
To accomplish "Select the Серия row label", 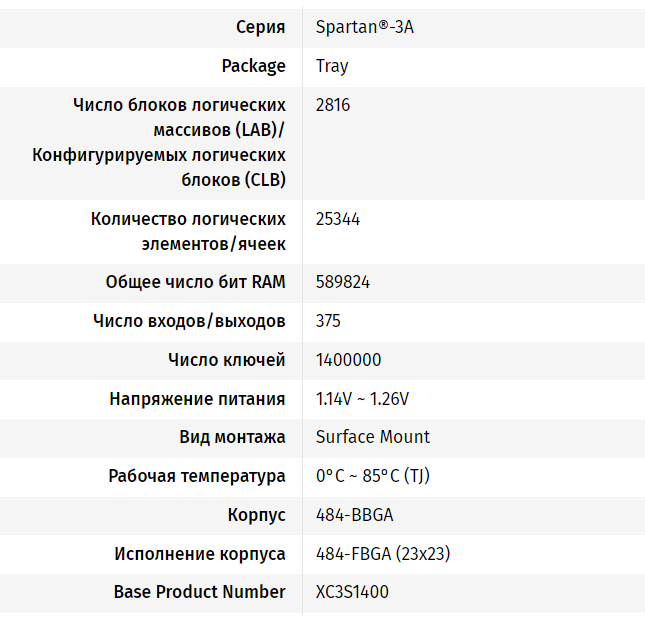I will click(260, 27).
